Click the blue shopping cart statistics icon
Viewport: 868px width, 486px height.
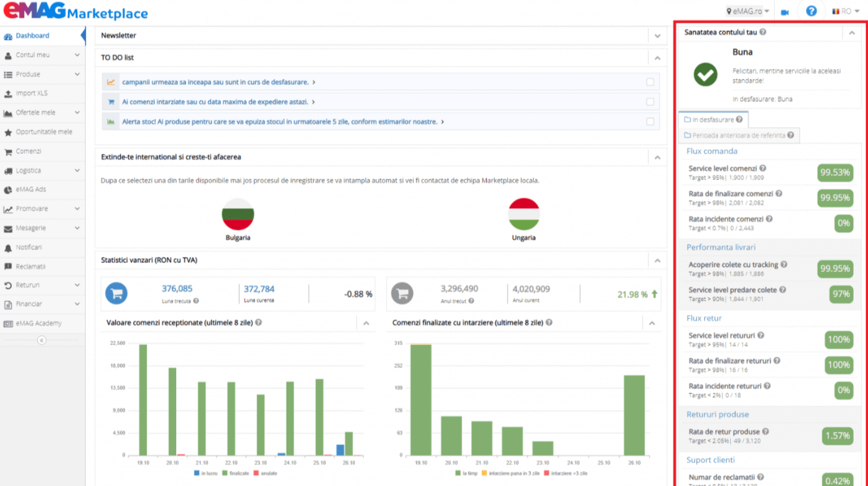tap(117, 294)
